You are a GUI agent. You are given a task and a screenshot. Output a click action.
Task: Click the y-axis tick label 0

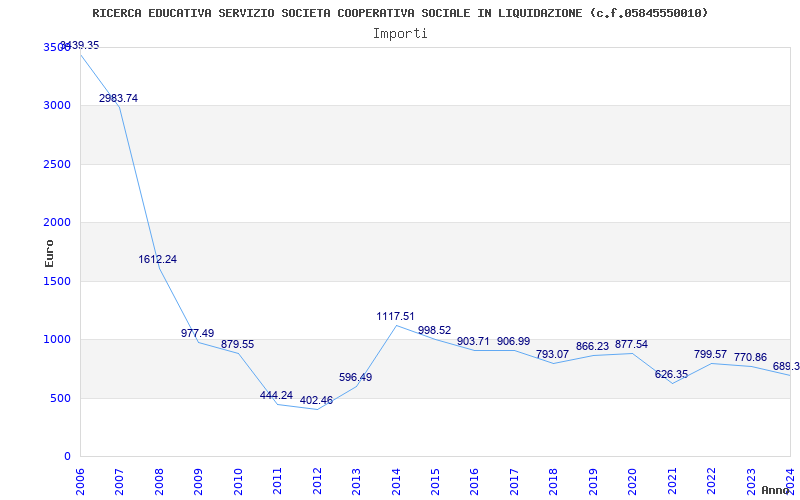tap(68, 456)
